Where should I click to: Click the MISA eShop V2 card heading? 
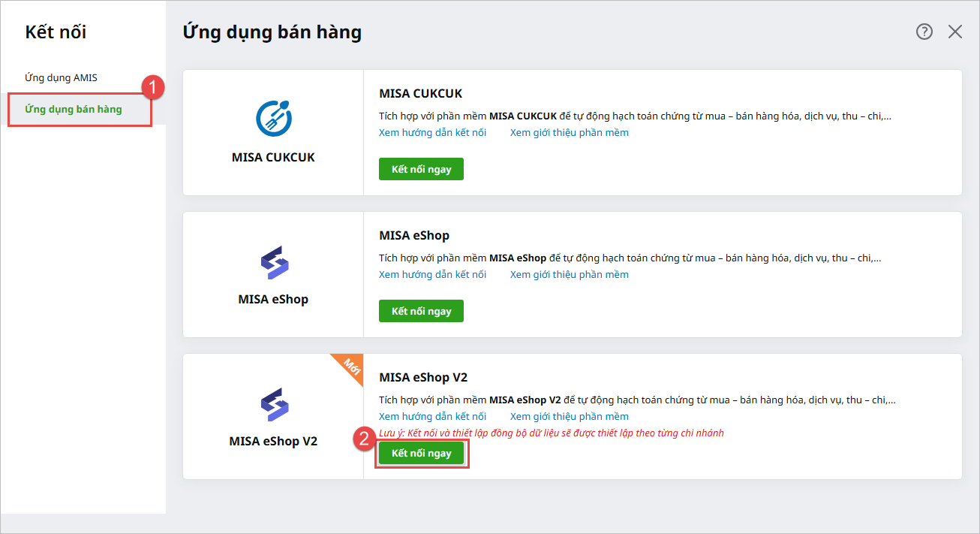click(423, 378)
